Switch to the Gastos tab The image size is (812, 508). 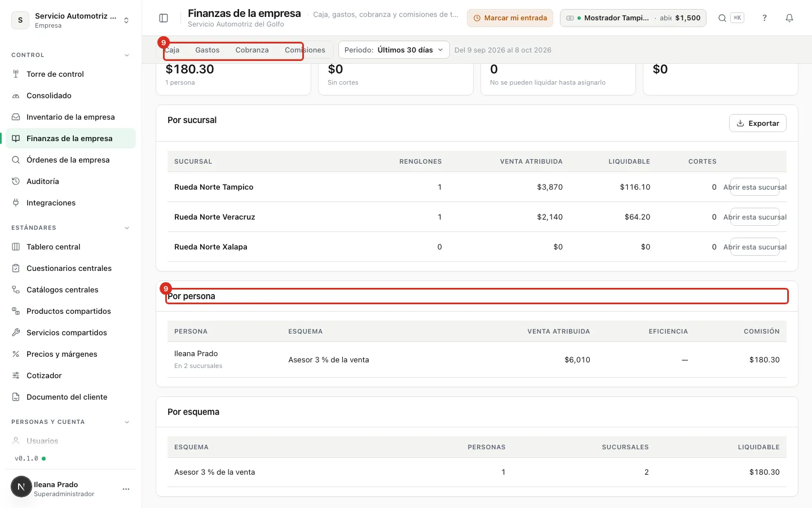click(208, 50)
